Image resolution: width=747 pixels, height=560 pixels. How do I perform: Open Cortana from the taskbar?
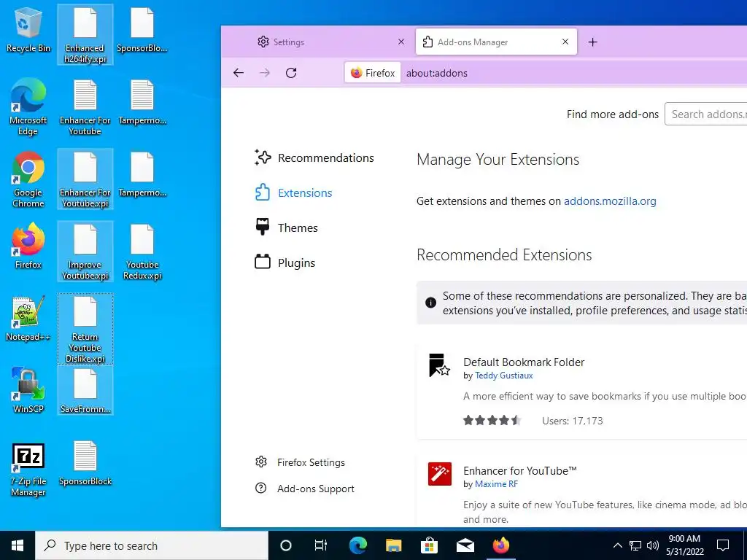coord(286,545)
